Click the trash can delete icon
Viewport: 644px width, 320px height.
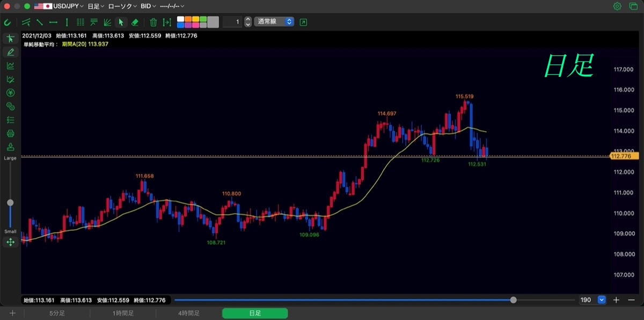click(153, 22)
